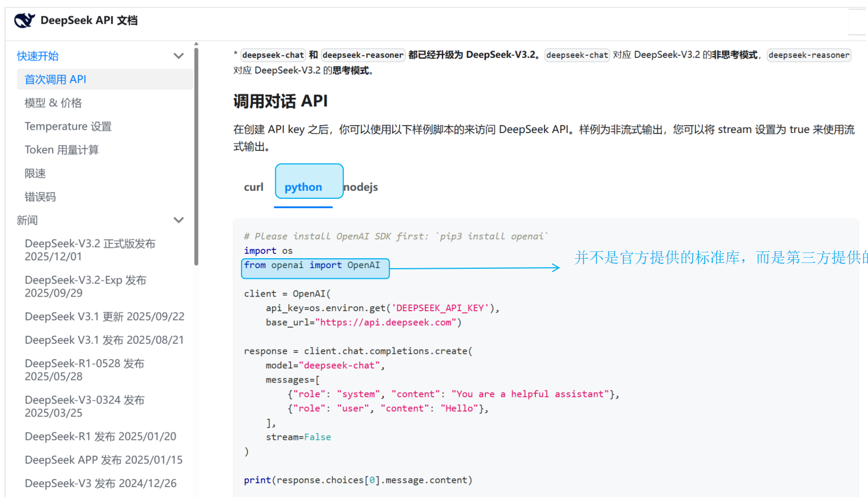The width and height of the screenshot is (868, 497).
Task: Click the 'messages=[' code line
Action: click(x=293, y=380)
